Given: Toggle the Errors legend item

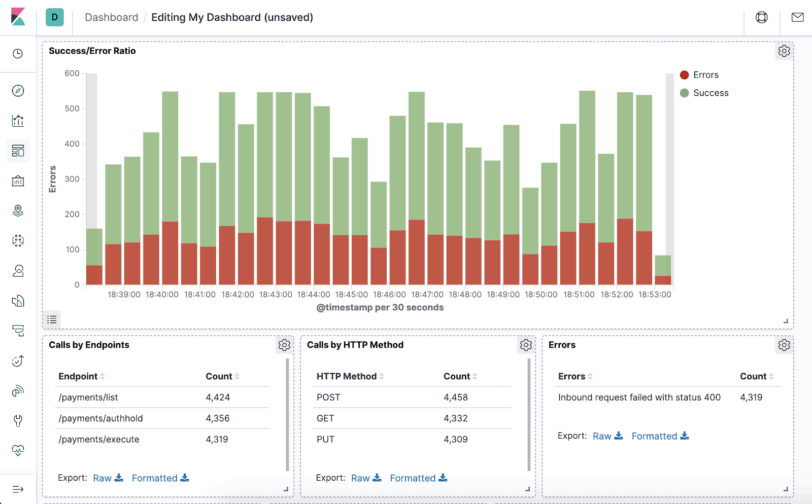Looking at the screenshot, I should 705,75.
